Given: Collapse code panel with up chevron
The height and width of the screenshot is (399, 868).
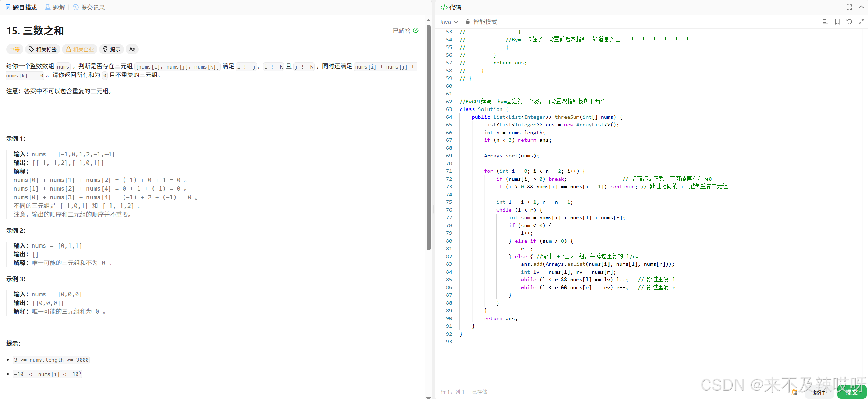Looking at the screenshot, I should point(861,7).
